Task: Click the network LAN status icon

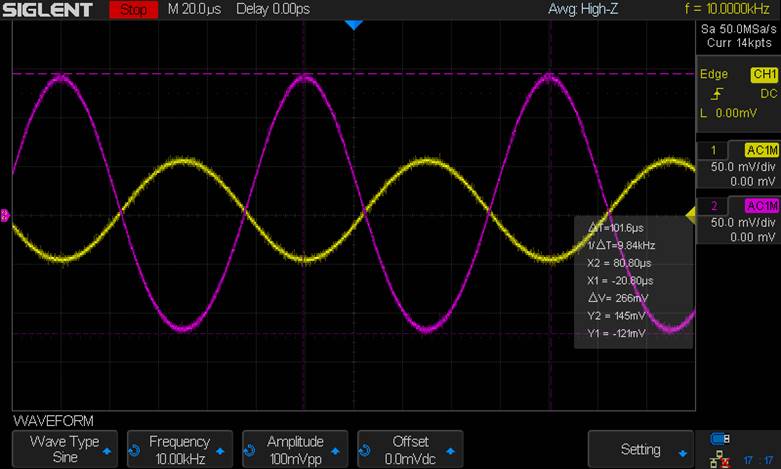Action: tap(720, 459)
